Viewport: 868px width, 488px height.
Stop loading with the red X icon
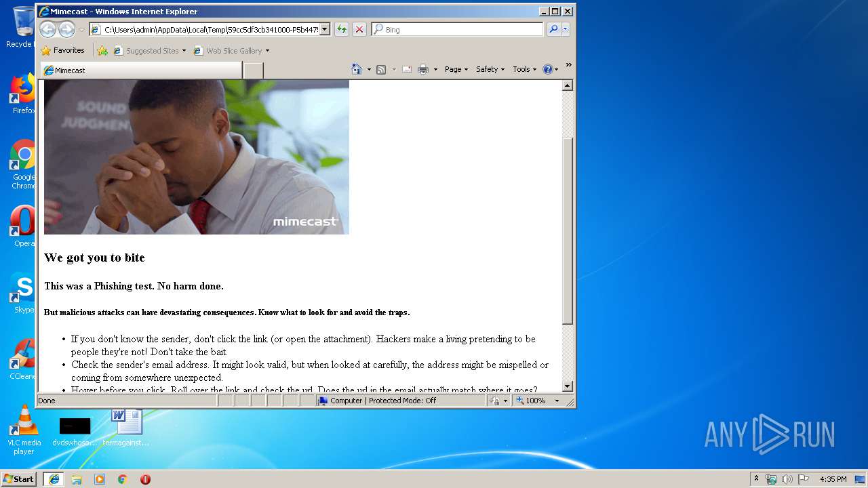pyautogui.click(x=359, y=29)
